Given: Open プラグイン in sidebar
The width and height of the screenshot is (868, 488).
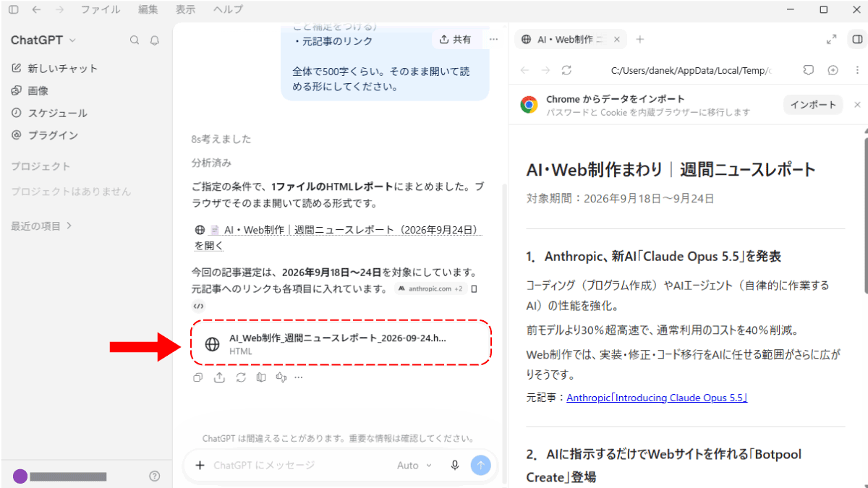Looking at the screenshot, I should 44,135.
